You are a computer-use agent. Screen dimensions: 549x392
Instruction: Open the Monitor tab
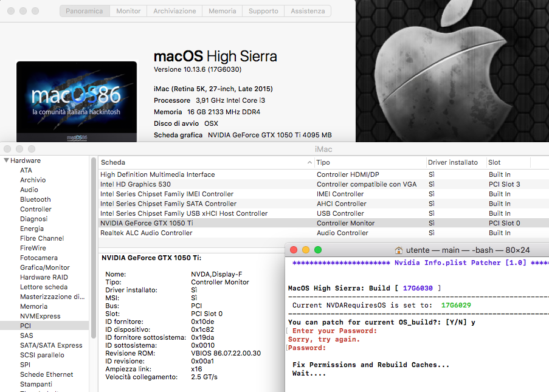[x=128, y=11]
